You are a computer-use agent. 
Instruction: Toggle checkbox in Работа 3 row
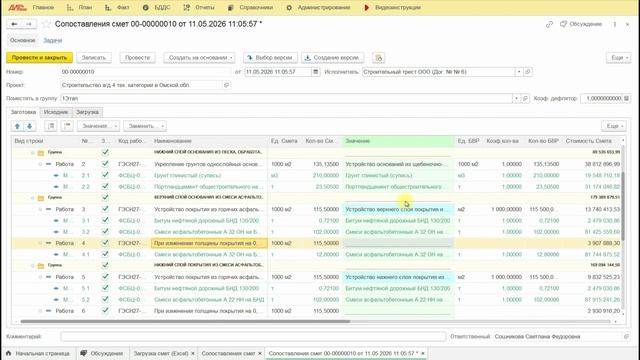[105, 209]
